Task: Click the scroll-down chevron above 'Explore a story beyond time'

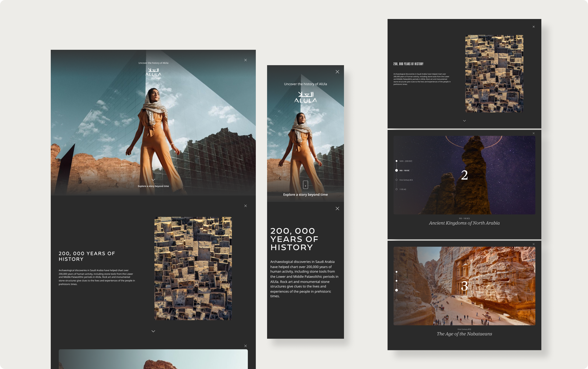Action: [153, 180]
